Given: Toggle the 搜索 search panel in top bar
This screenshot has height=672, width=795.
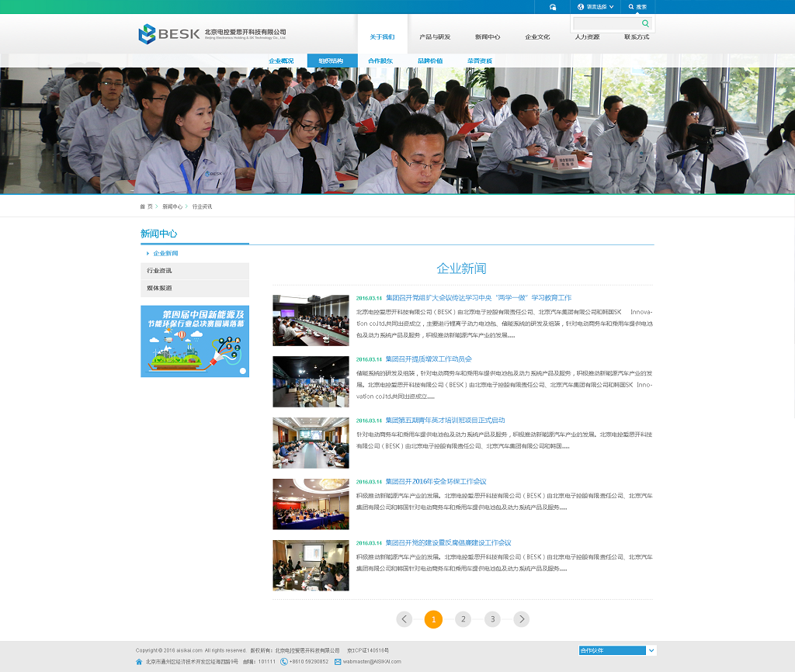Looking at the screenshot, I should pos(637,7).
